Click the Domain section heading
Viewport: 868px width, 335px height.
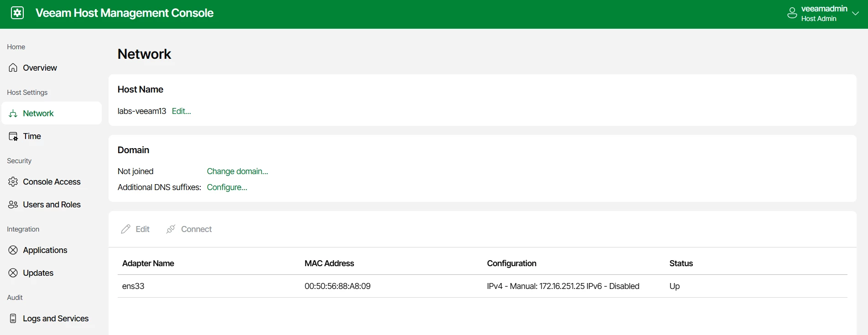tap(133, 150)
